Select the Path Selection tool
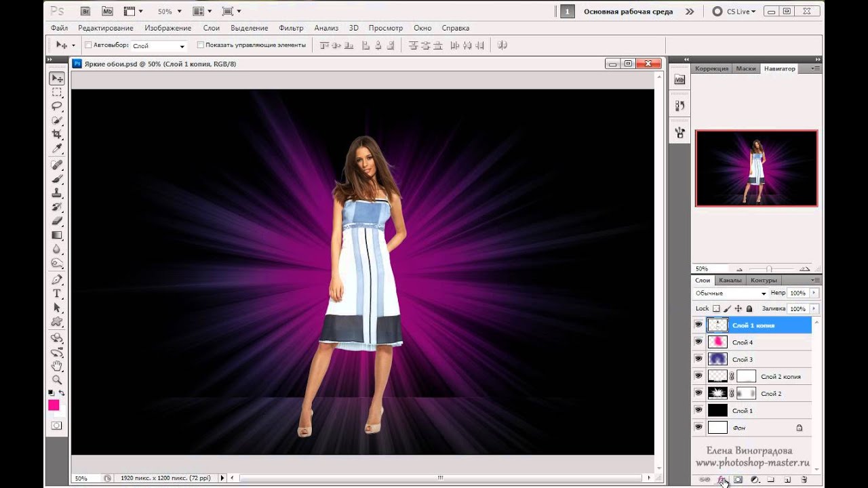The height and width of the screenshot is (488, 868). (x=57, y=308)
